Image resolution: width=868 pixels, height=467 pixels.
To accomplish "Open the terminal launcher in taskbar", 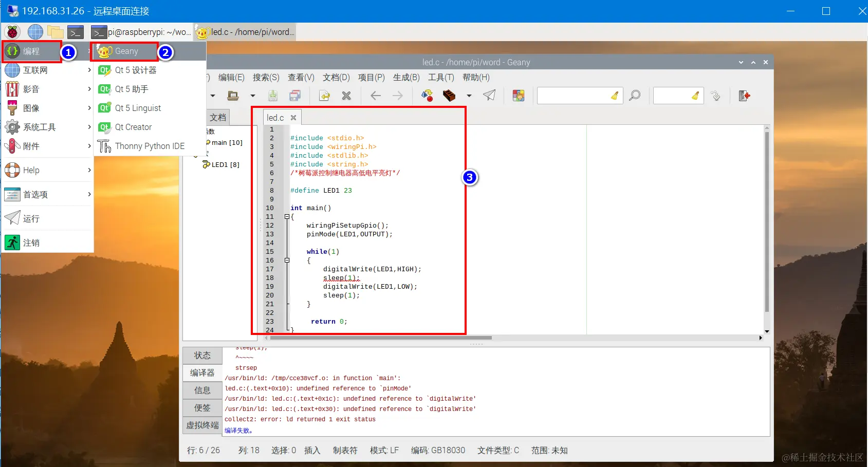I will click(x=76, y=32).
